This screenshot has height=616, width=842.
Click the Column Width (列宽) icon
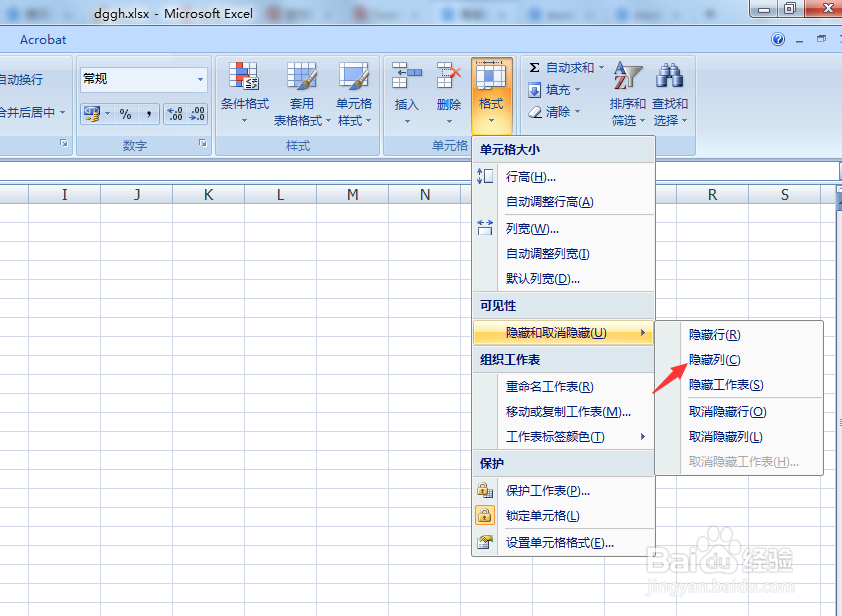pos(485,228)
